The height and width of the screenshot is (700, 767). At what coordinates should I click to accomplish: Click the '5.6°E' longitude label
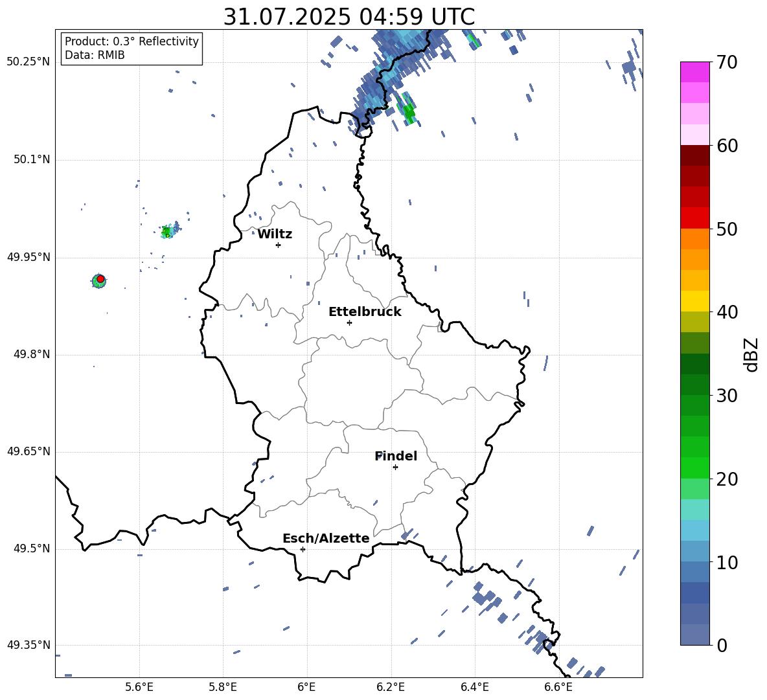(x=139, y=688)
